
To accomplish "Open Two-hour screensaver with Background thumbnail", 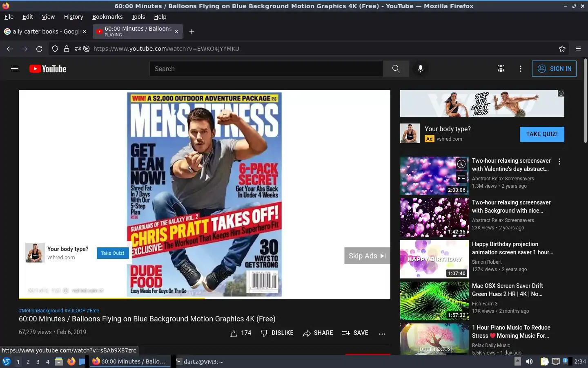I will pos(434,218).
